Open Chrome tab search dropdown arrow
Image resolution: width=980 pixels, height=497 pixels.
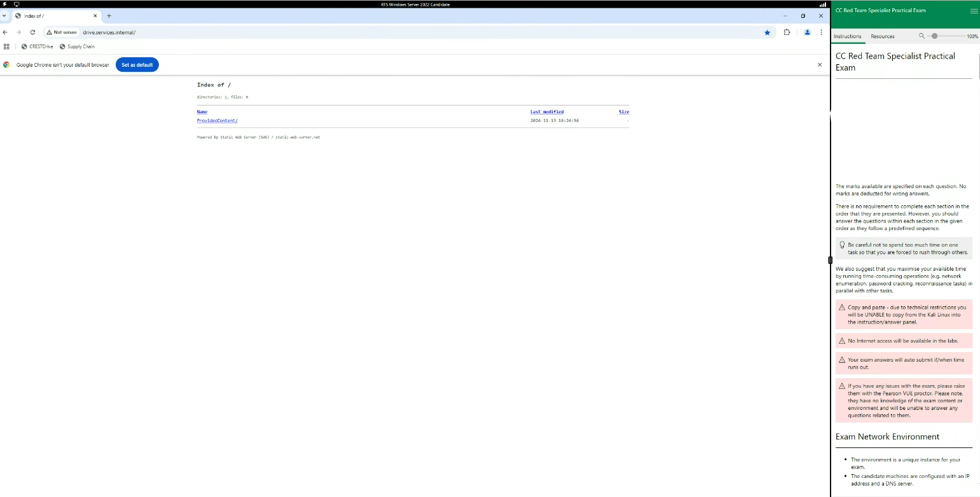4,16
